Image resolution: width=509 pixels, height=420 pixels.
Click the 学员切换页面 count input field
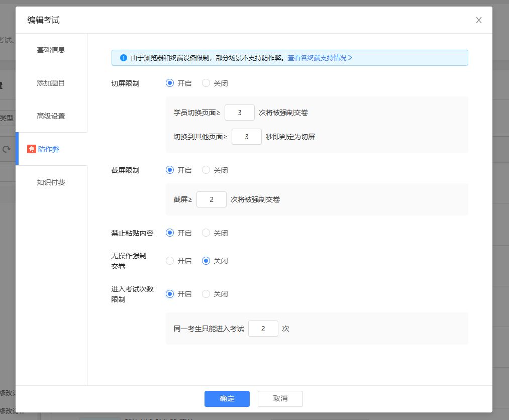[x=239, y=113]
